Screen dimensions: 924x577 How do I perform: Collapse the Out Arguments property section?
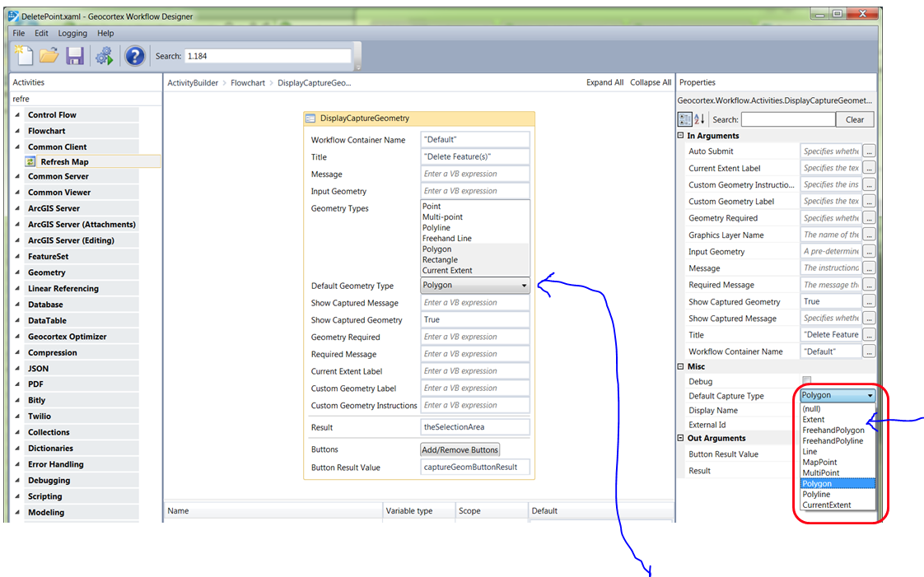pos(680,438)
